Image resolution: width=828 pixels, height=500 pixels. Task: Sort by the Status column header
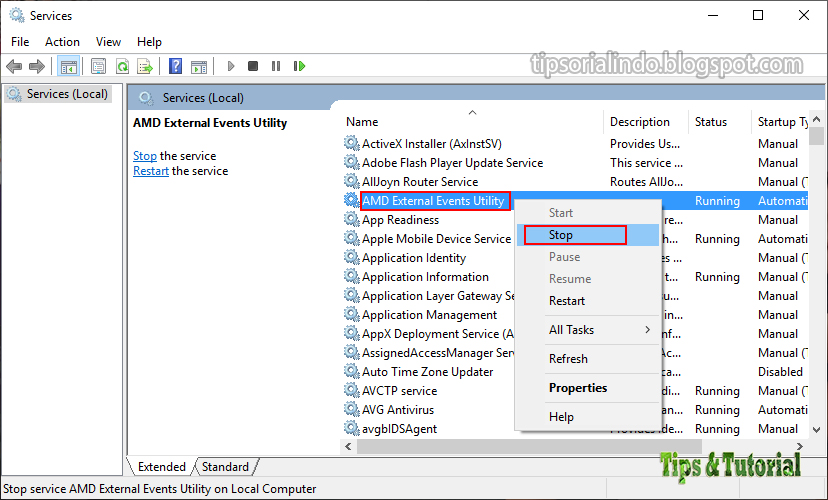click(720, 121)
